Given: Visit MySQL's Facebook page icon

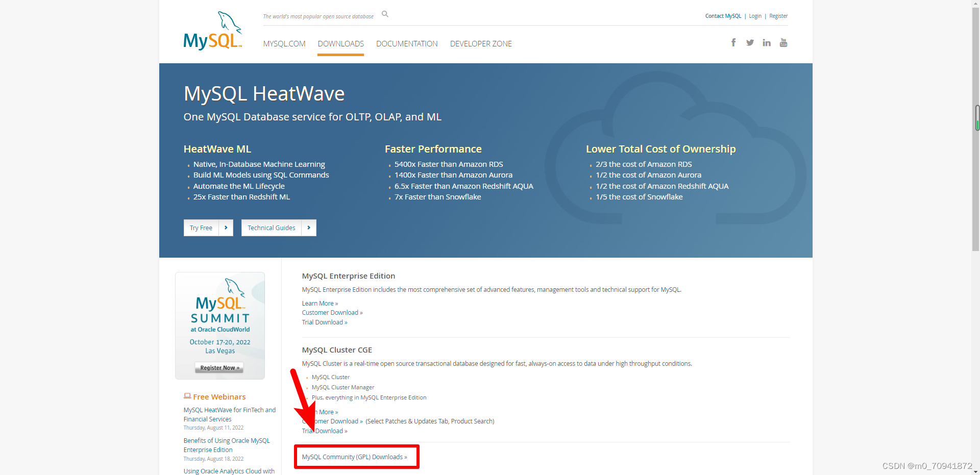Looking at the screenshot, I should pos(733,42).
